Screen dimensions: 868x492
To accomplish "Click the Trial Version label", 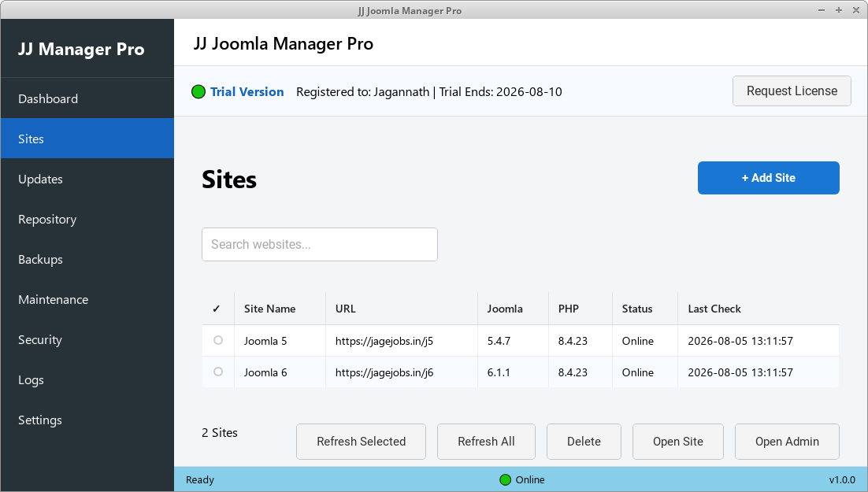I will pyautogui.click(x=247, y=92).
